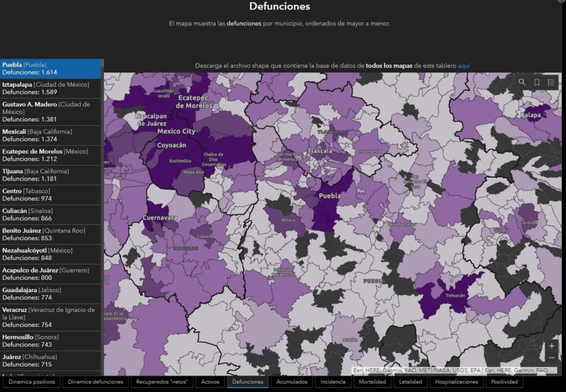Select the Recuperados "netos" tab
The image size is (566, 392).
[162, 382]
